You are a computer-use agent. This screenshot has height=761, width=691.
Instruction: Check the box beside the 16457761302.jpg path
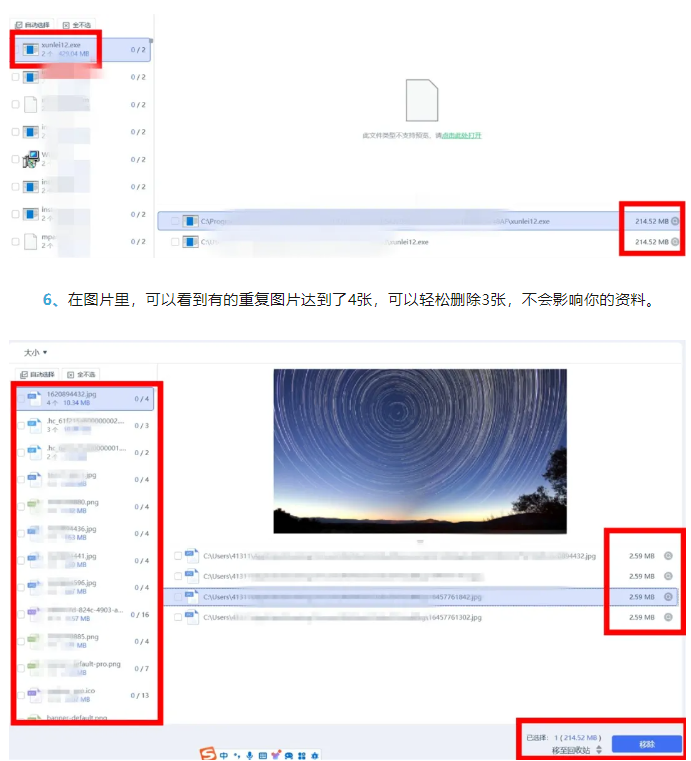pyautogui.click(x=177, y=618)
